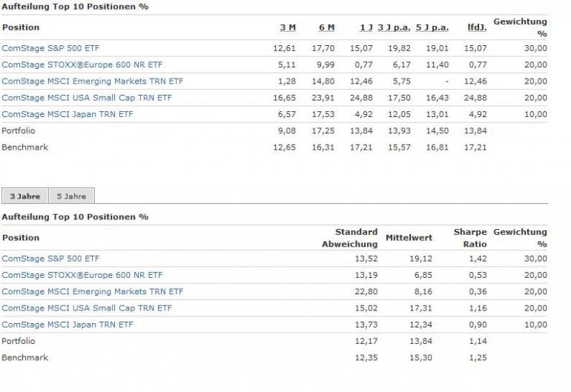Click the 3 M column header
The height and width of the screenshot is (392, 571).
pyautogui.click(x=288, y=27)
